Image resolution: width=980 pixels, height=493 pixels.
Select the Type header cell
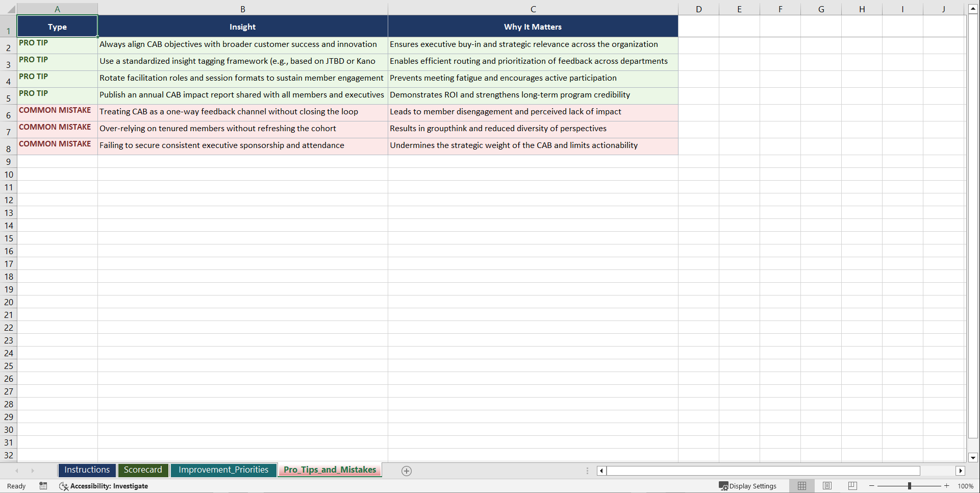click(57, 27)
